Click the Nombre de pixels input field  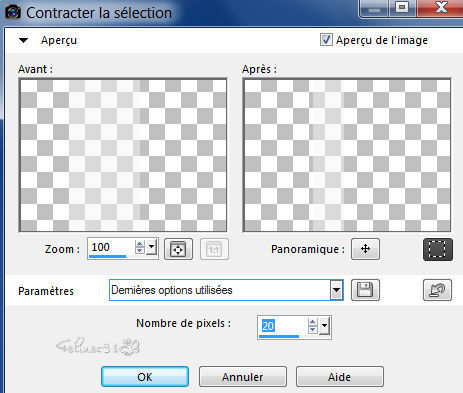click(x=283, y=326)
